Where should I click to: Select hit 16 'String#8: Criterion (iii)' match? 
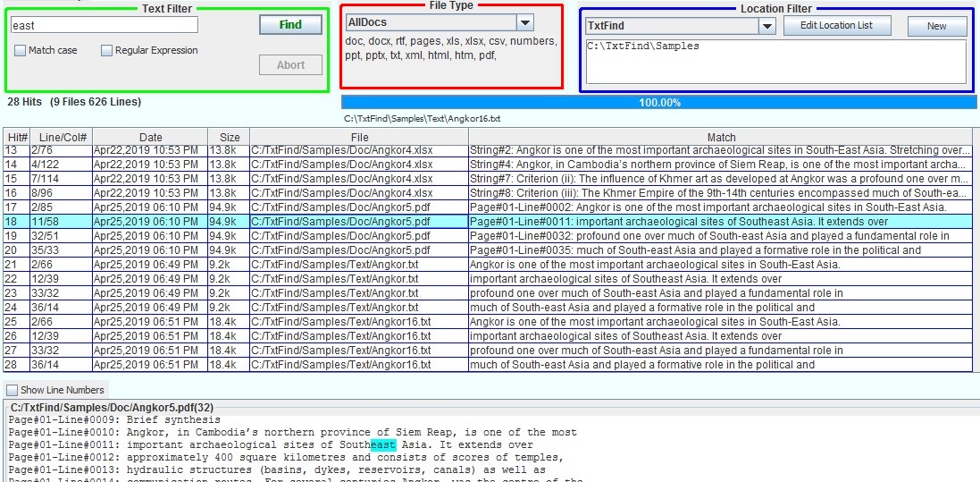point(721,193)
